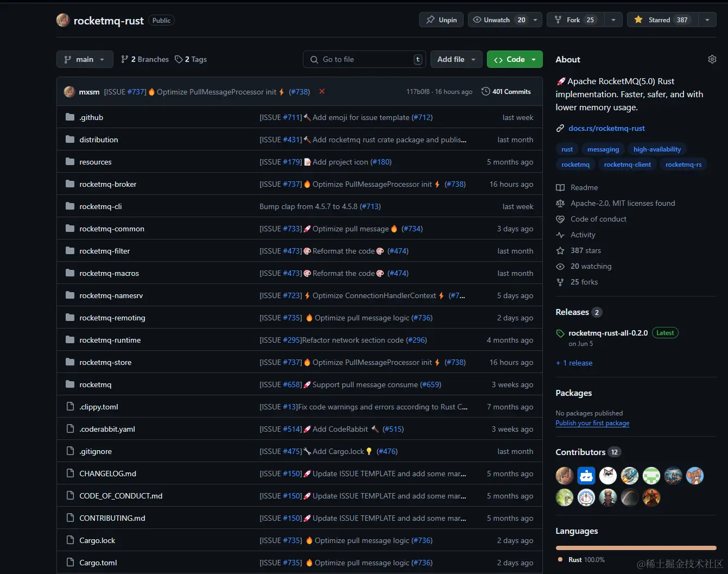Open About settings gear icon
The height and width of the screenshot is (574, 728).
point(712,59)
